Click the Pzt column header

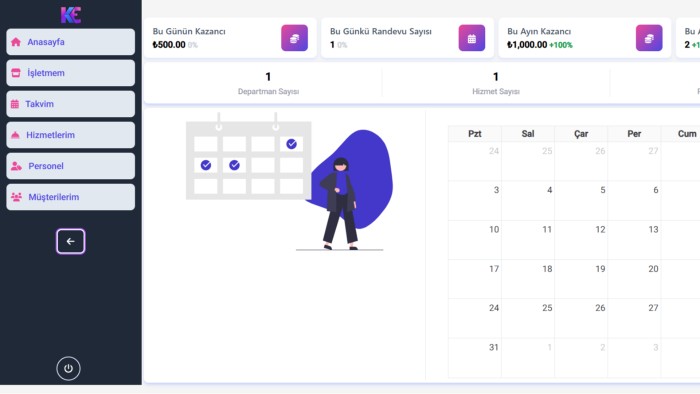point(475,134)
